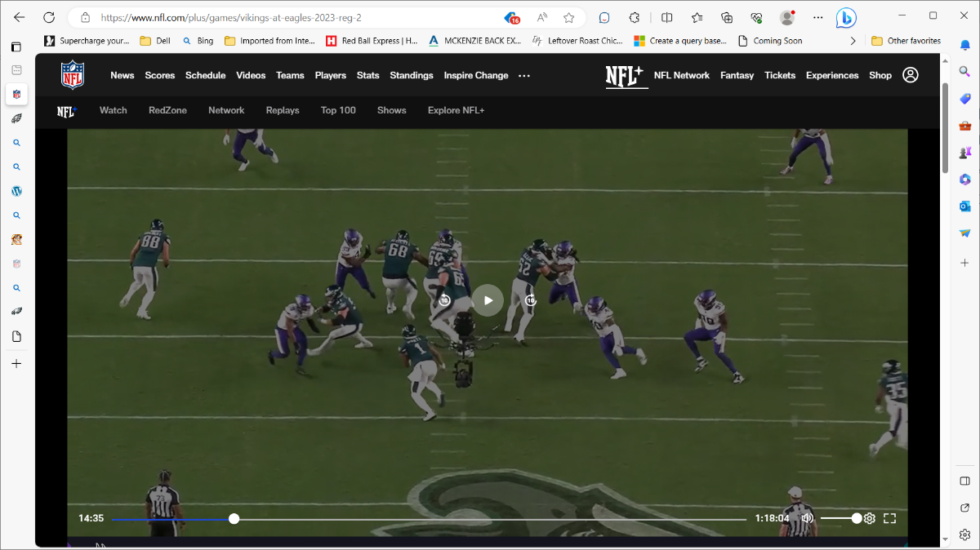Rewind the video 10 seconds
The width and height of the screenshot is (980, 550).
444,300
